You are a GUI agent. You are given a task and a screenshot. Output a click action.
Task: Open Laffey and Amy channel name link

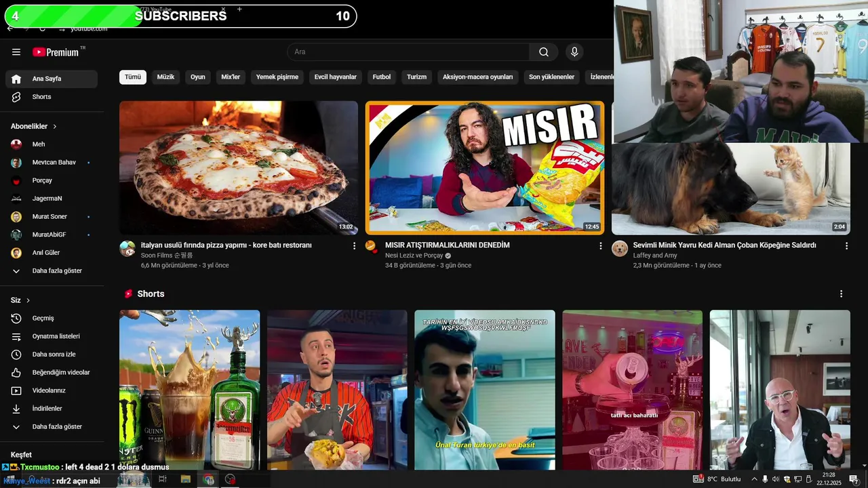656,256
